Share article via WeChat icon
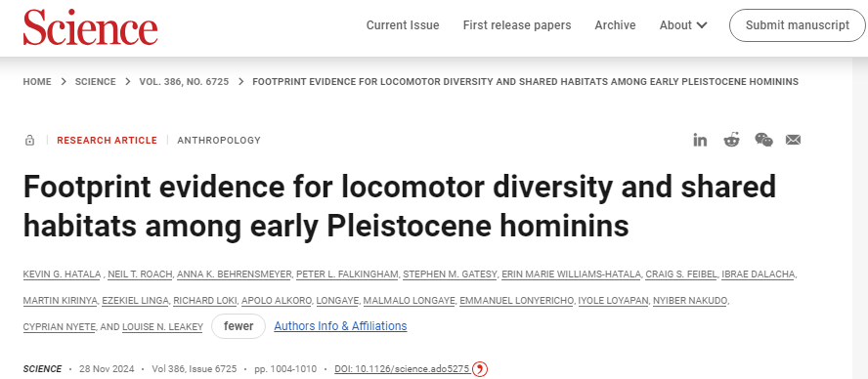This screenshot has height=379, width=868. (763, 140)
